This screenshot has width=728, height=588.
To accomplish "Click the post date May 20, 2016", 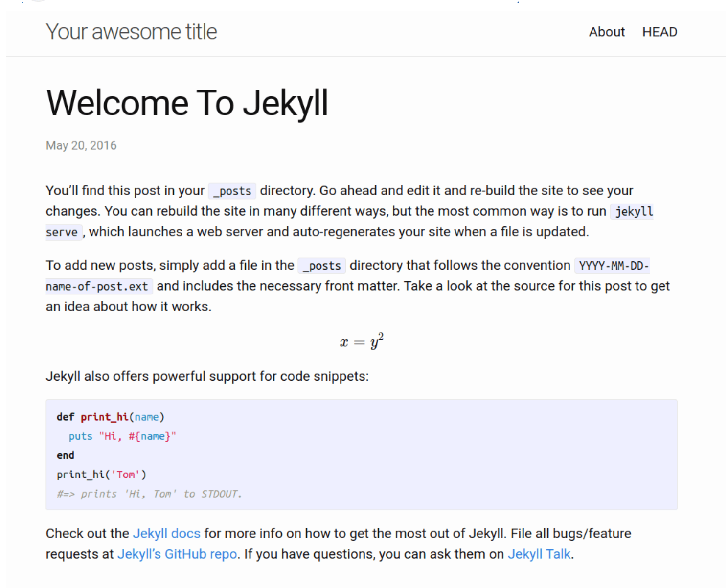I will (81, 146).
